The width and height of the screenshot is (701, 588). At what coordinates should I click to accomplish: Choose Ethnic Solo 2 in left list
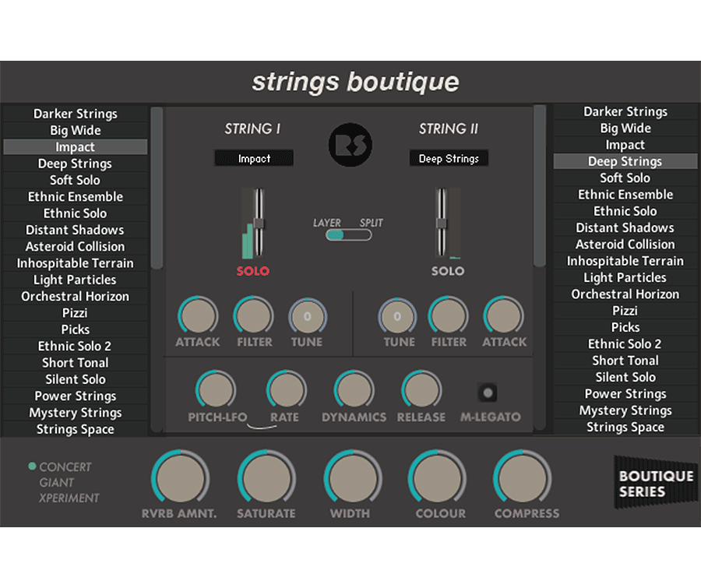(75, 346)
